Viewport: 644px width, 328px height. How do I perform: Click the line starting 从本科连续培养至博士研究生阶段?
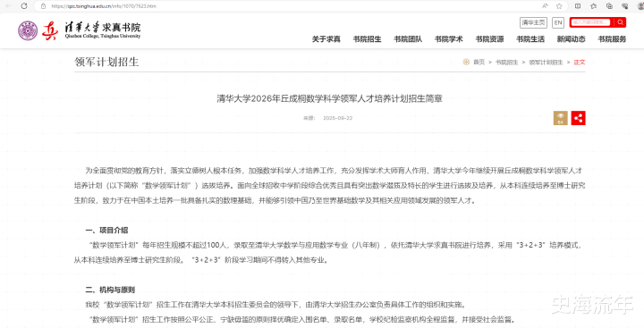(x=201, y=260)
